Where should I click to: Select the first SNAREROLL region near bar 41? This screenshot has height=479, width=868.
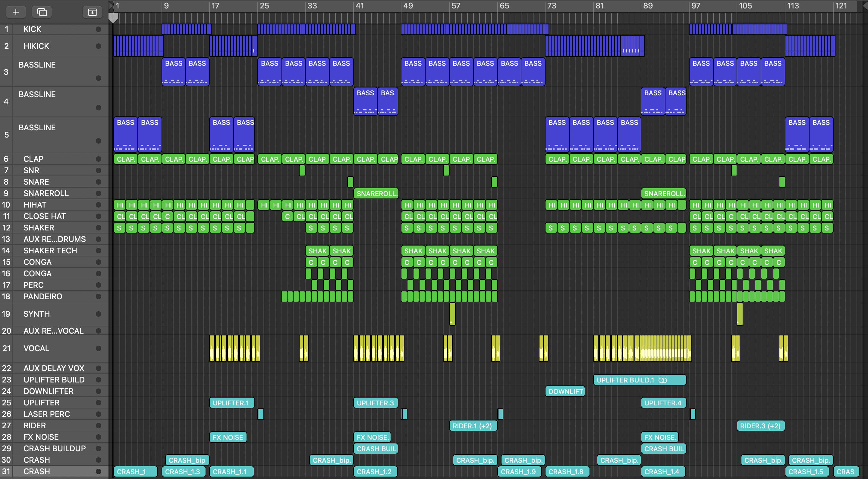point(376,194)
